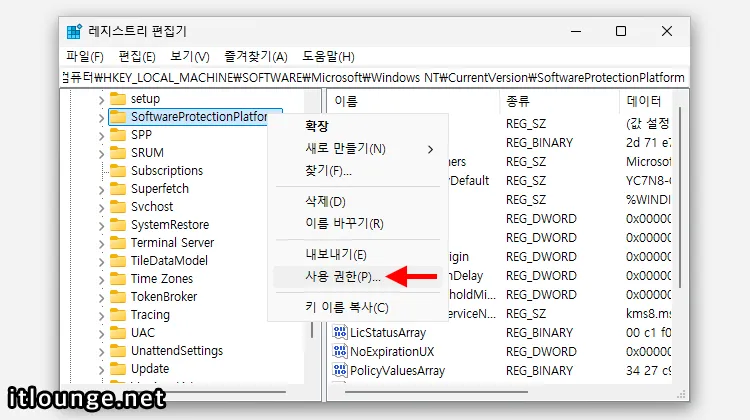Viewport: 750px width, 420px height.
Task: Select the Update key label
Action: pyautogui.click(x=150, y=369)
